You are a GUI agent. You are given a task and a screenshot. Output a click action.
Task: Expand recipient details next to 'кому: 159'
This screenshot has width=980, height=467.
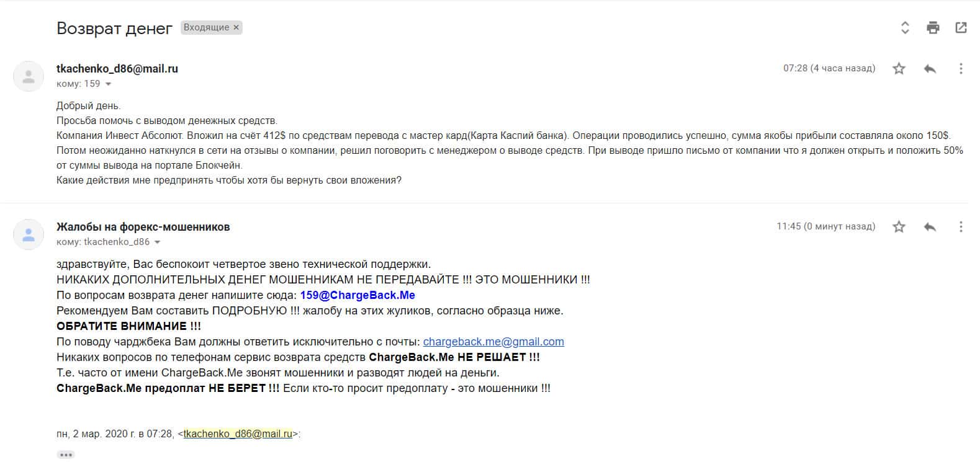(x=109, y=84)
